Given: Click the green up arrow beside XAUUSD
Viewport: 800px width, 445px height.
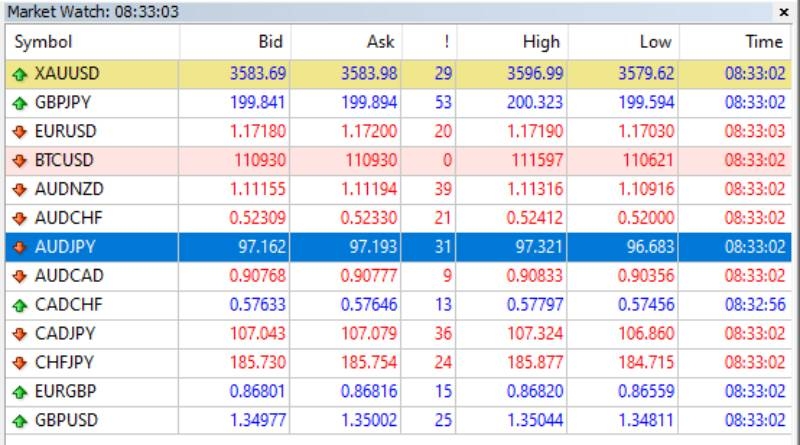Looking at the screenshot, I should pyautogui.click(x=20, y=73).
